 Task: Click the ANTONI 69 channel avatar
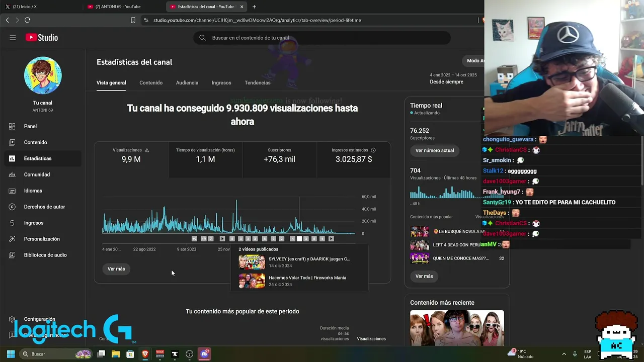pos(43,75)
